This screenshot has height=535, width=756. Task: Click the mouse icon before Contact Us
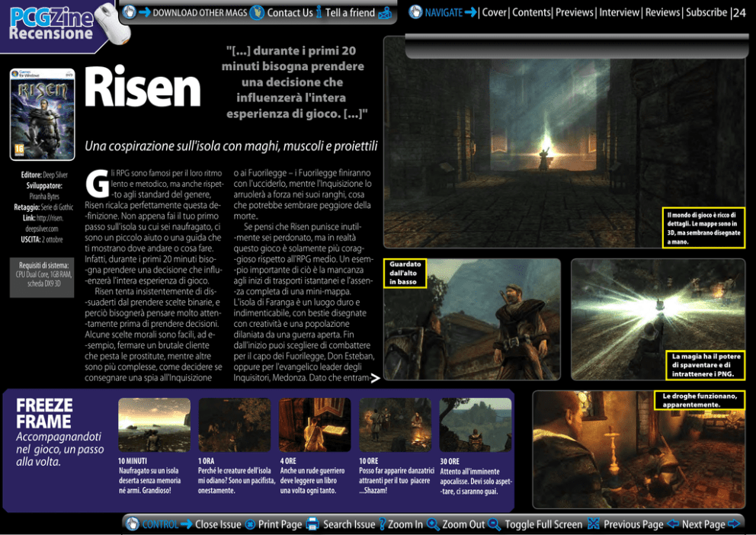point(257,12)
